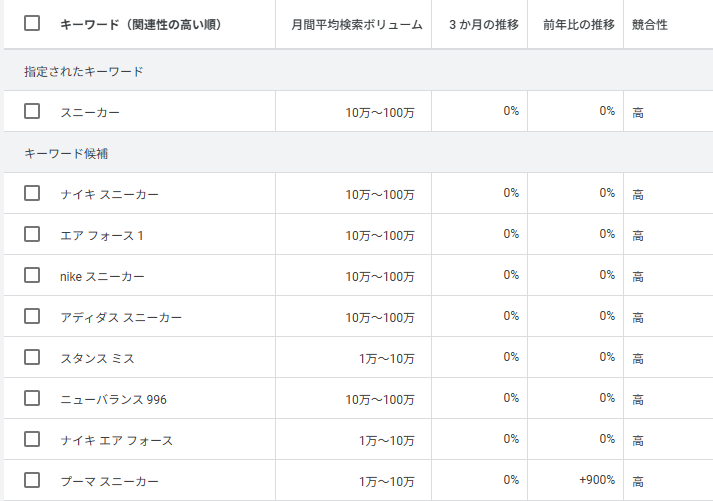Screen dimensions: 713x501
Task: Click the ニューバランス 996 keyword text
Action: 113,399
